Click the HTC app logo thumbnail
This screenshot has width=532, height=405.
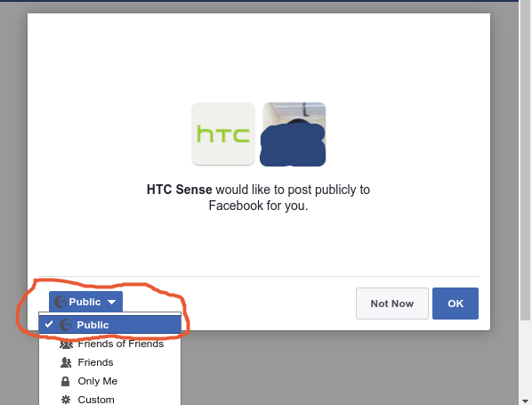pyautogui.click(x=223, y=134)
